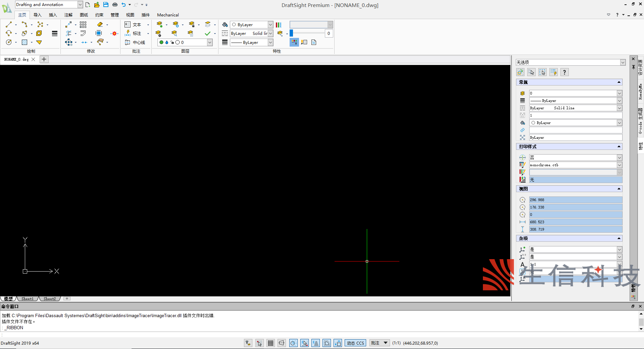
Task: Click the hyperlink field in 常规 section
Action: click(576, 130)
